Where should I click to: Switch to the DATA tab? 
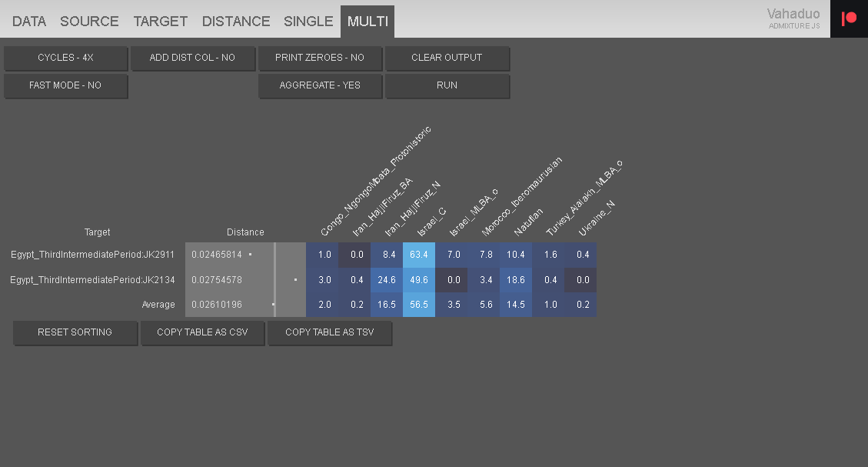pos(28,22)
